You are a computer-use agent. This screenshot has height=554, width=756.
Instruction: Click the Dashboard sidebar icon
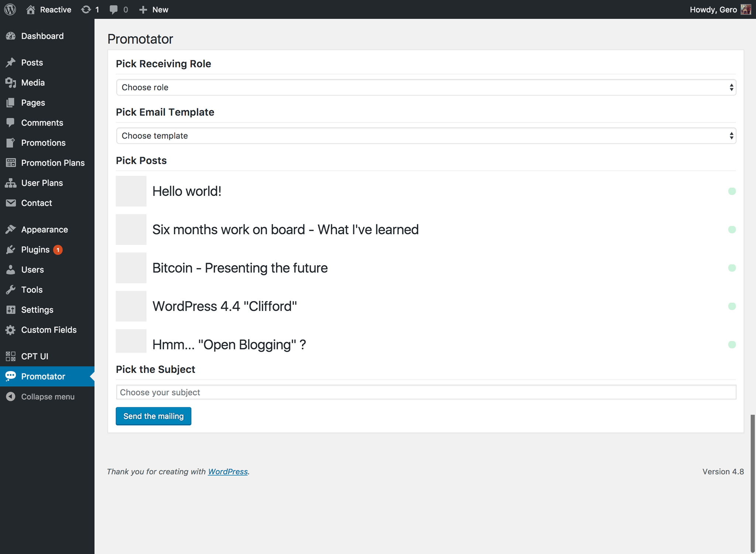pos(11,35)
